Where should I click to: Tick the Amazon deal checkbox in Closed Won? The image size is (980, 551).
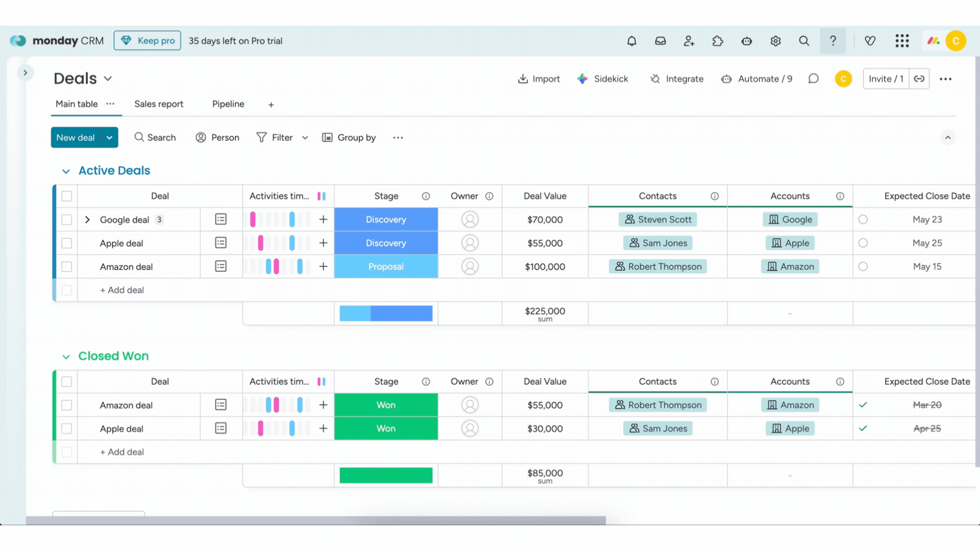(x=67, y=405)
